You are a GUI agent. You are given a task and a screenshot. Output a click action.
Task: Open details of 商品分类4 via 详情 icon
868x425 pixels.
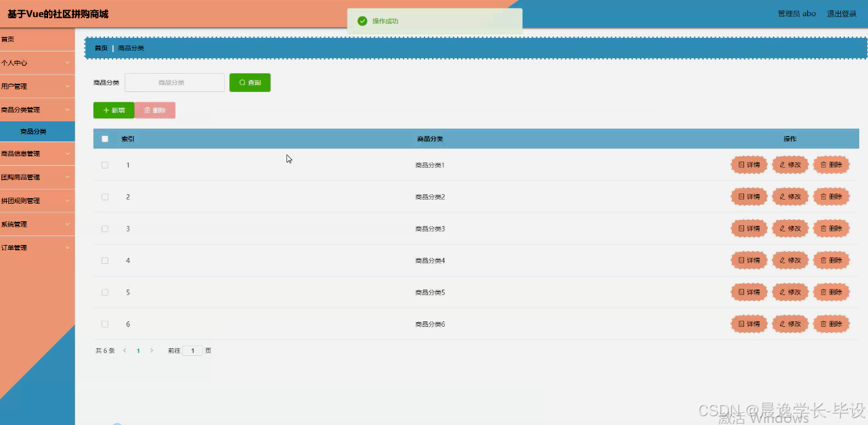[748, 260]
